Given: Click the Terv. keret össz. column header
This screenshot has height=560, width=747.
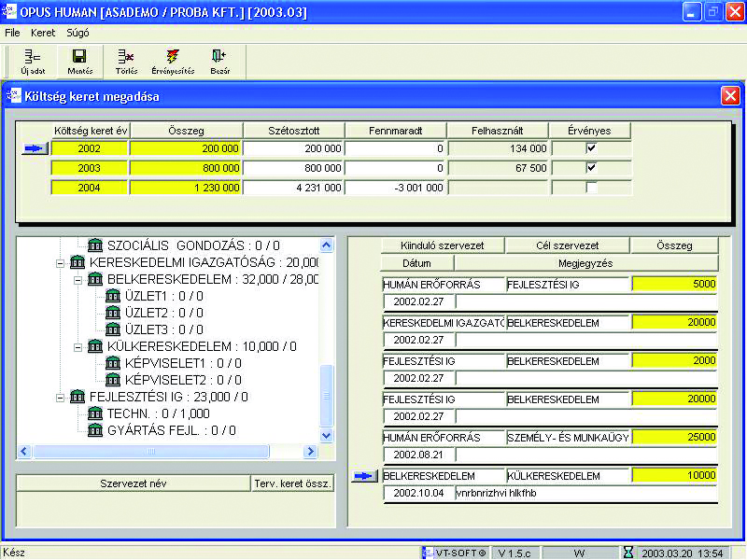Looking at the screenshot, I should (x=292, y=483).
